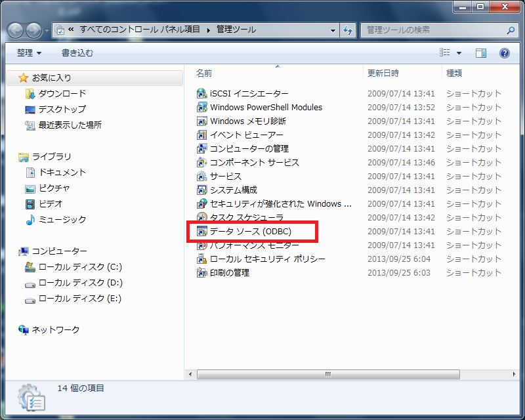525x420 pixels.
Task: Select コンポーネント サービス icon
Action: [x=201, y=163]
